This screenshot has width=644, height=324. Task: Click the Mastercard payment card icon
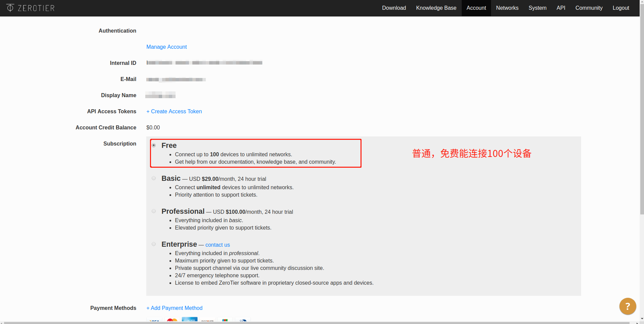click(x=172, y=320)
